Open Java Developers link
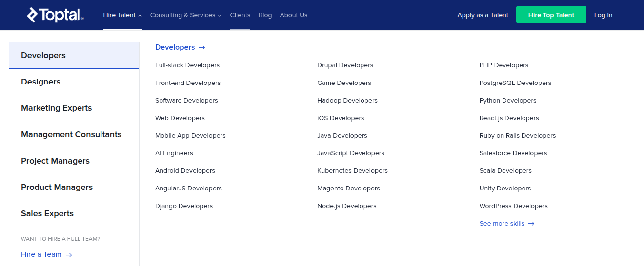Screen dimensions: 644x273 pyautogui.click(x=342, y=136)
